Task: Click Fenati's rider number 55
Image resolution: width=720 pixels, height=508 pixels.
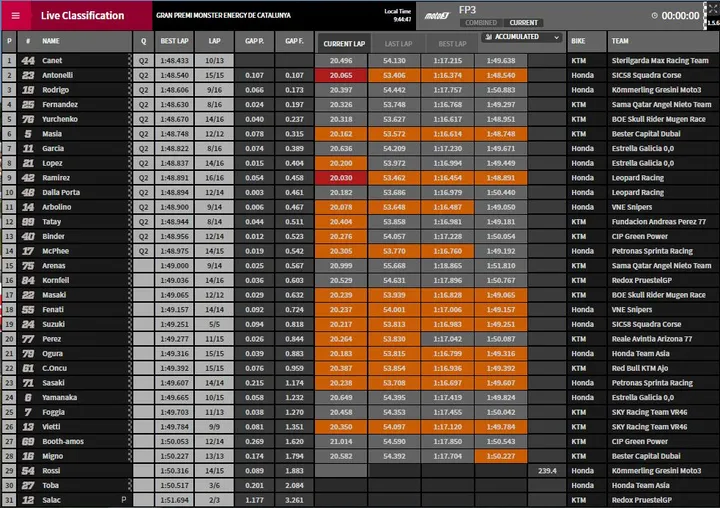Action: [28, 310]
